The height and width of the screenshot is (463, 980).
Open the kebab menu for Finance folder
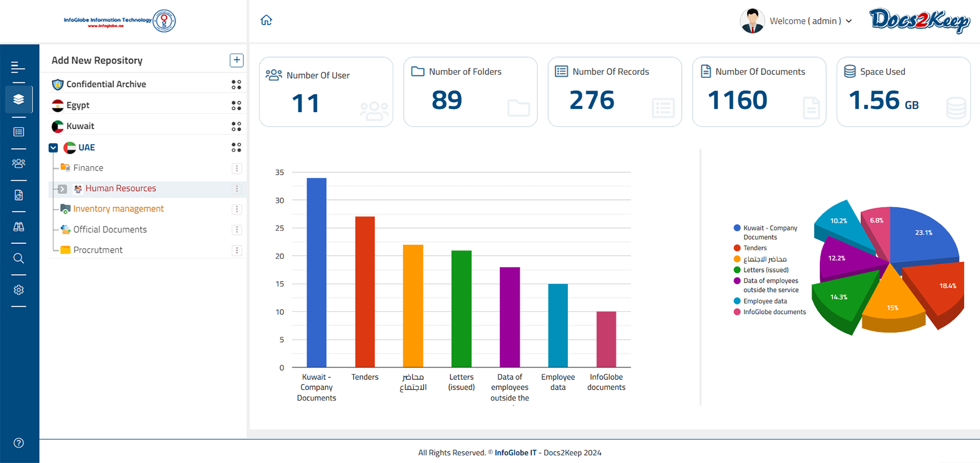[x=237, y=168]
